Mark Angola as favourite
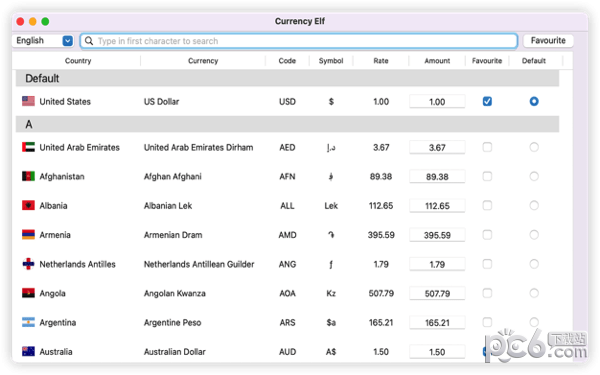 tap(487, 293)
